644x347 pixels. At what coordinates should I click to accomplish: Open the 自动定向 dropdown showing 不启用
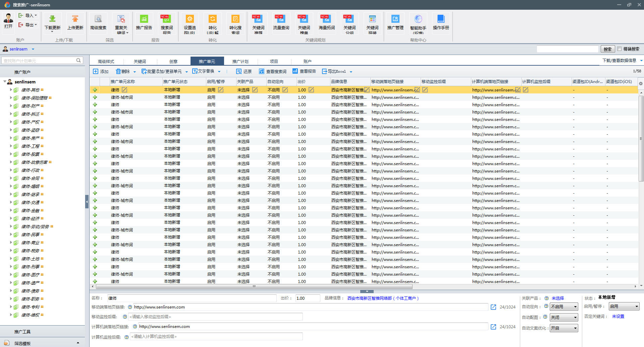point(564,307)
